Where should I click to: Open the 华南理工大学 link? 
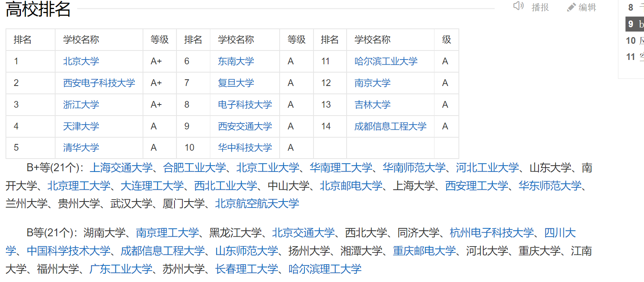(x=341, y=168)
